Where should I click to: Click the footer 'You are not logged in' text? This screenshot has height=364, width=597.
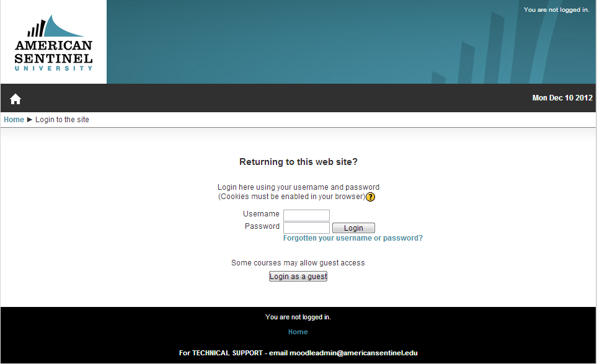tap(298, 317)
